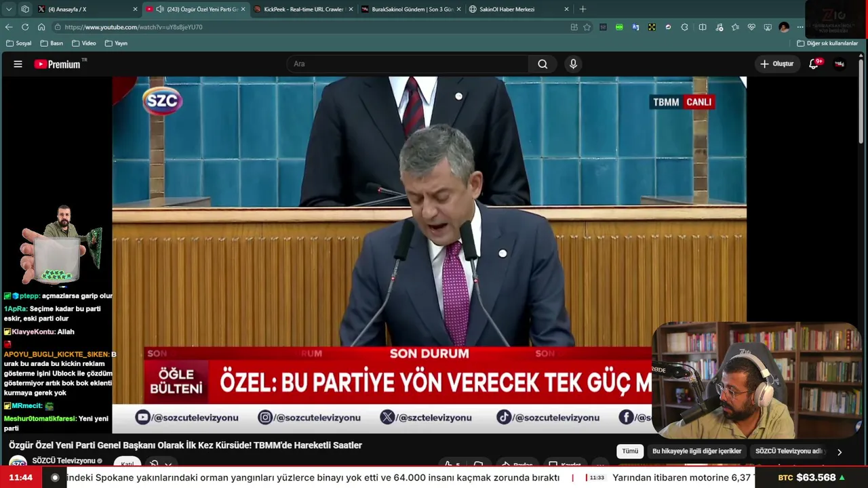
Task: Click chat username 1ApRa
Action: 16,308
